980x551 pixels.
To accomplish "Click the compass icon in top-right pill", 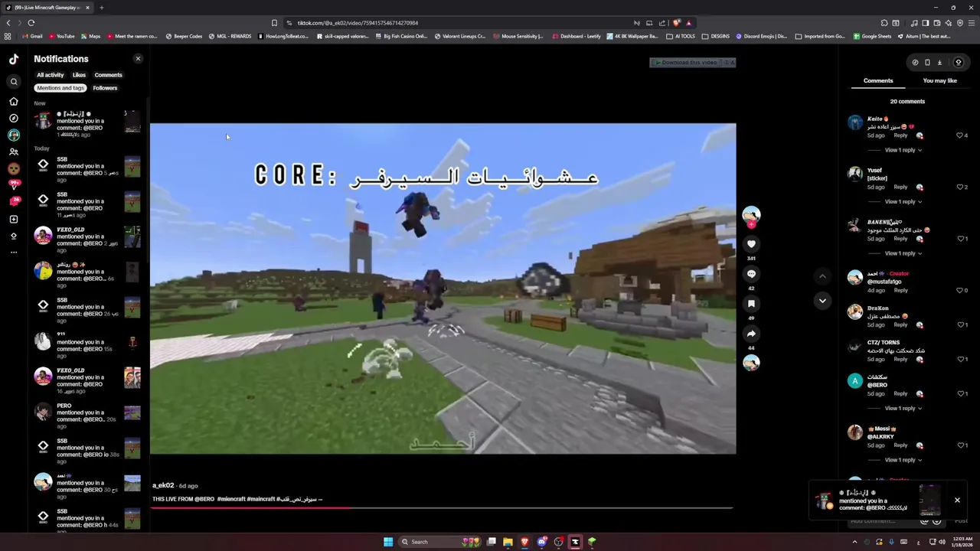I will (x=915, y=63).
